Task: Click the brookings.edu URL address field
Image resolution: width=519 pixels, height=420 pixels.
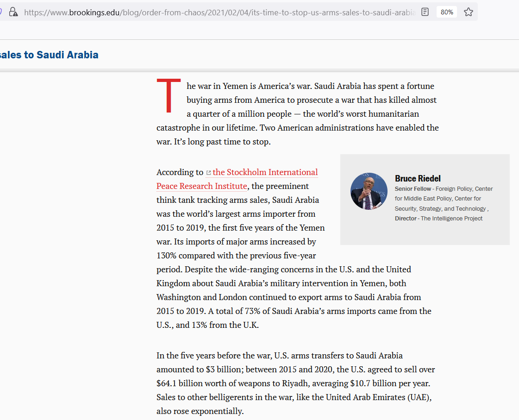Action: tap(219, 13)
